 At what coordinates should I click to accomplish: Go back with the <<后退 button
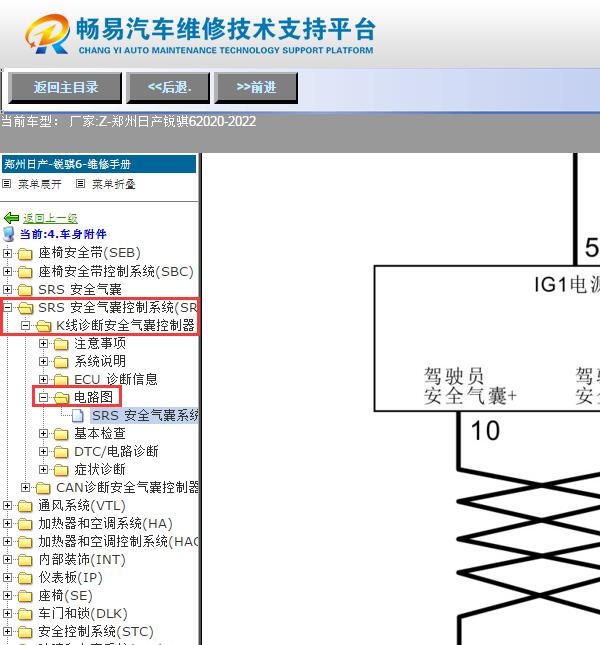pos(168,88)
